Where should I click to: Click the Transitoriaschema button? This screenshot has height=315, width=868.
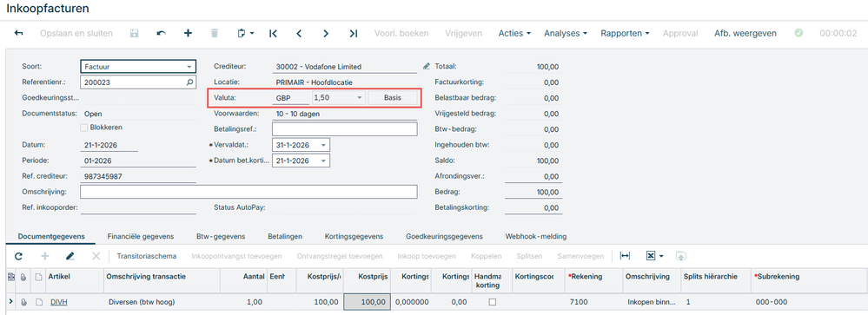tap(147, 256)
